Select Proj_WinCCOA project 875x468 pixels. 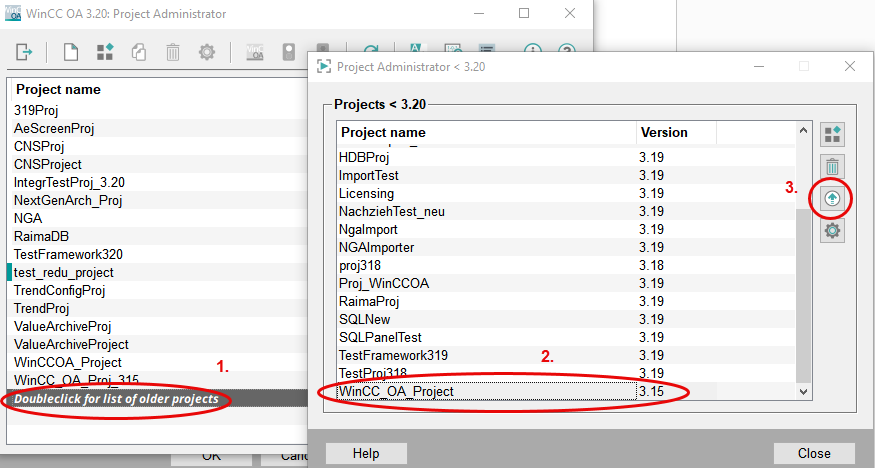click(566, 283)
